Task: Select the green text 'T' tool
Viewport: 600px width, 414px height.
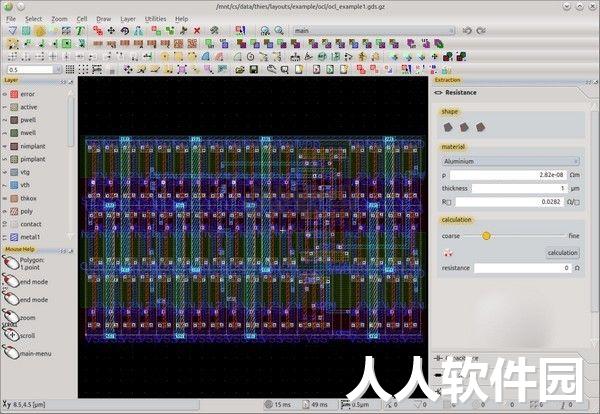Action: 80,31
